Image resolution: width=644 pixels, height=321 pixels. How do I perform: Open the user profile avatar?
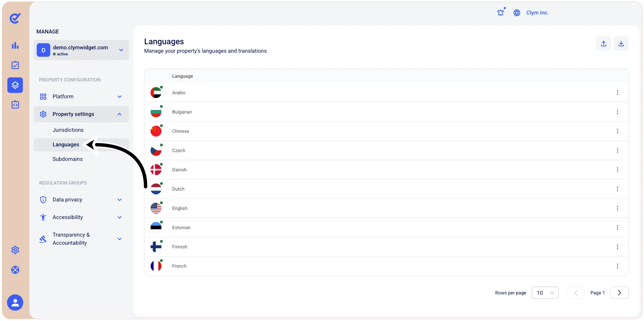pos(15,303)
